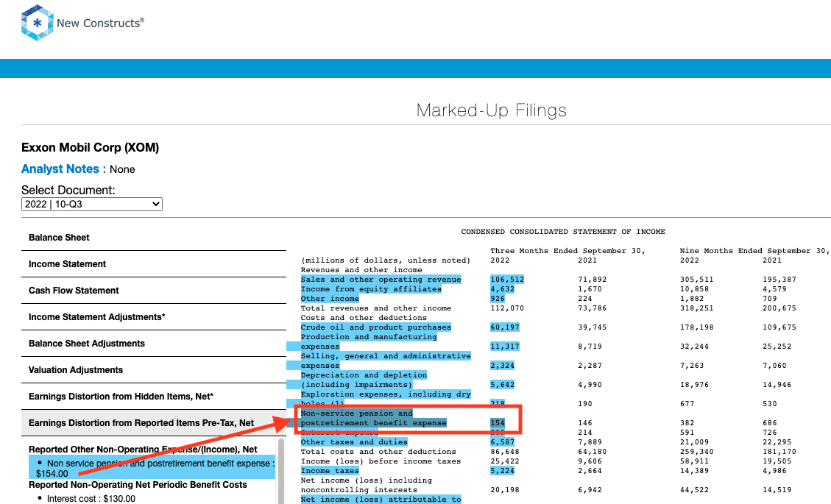Open Income Statement Adjustments section
This screenshot has height=504, width=831.
pos(154,317)
